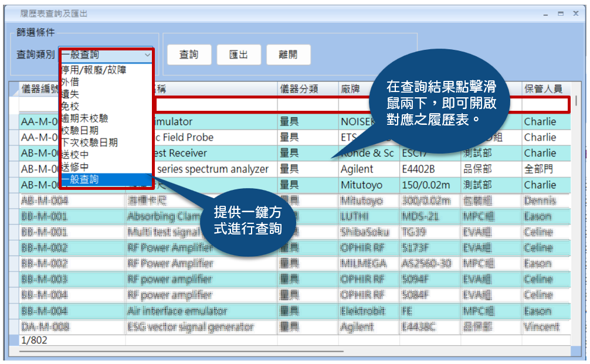Click the 查詢 button
590x364 pixels.
(188, 55)
